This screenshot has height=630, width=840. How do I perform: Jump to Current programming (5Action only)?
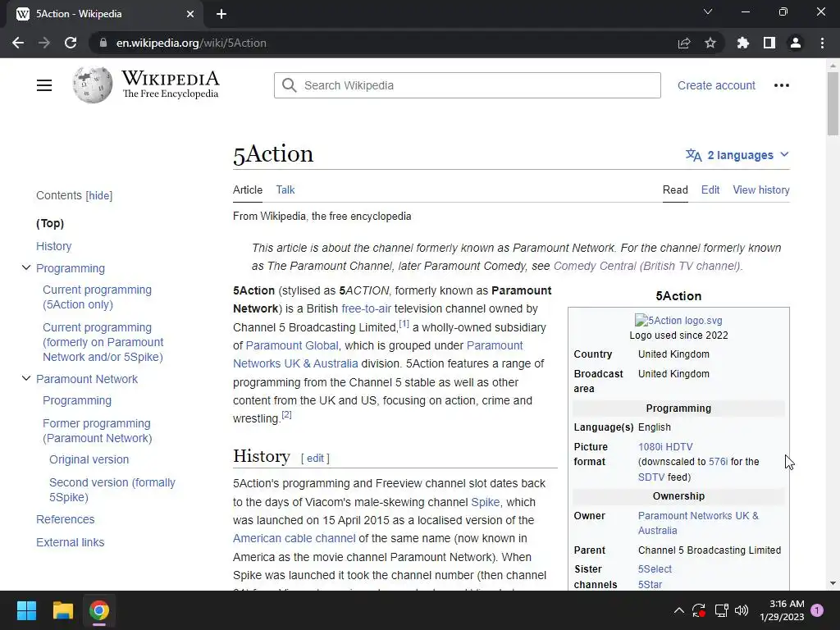(97, 297)
